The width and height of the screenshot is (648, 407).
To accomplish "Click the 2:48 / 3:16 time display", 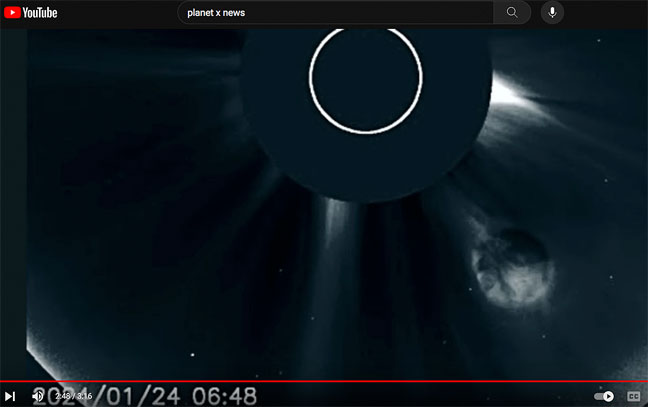I will click(74, 396).
